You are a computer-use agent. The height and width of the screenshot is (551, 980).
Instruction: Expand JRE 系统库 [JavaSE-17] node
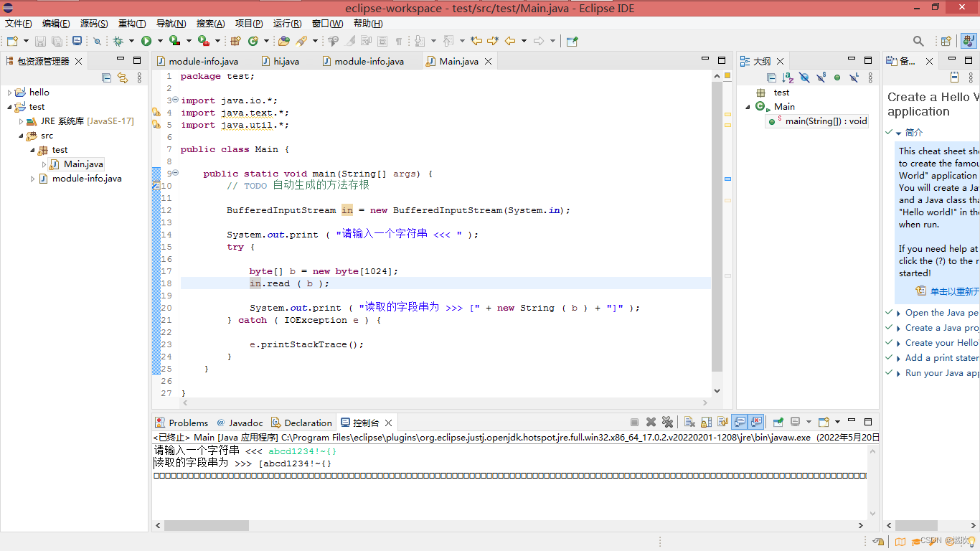coord(22,121)
